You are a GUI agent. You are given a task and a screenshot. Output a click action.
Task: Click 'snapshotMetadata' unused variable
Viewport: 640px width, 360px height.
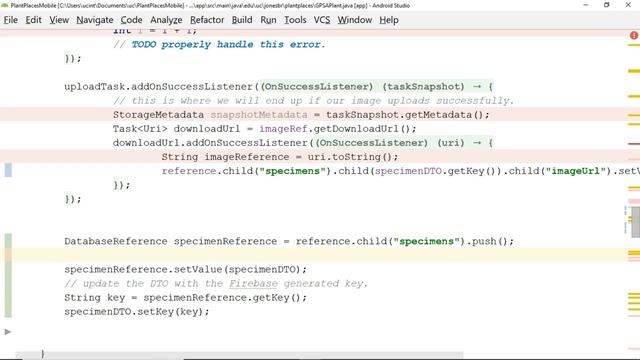click(x=259, y=115)
